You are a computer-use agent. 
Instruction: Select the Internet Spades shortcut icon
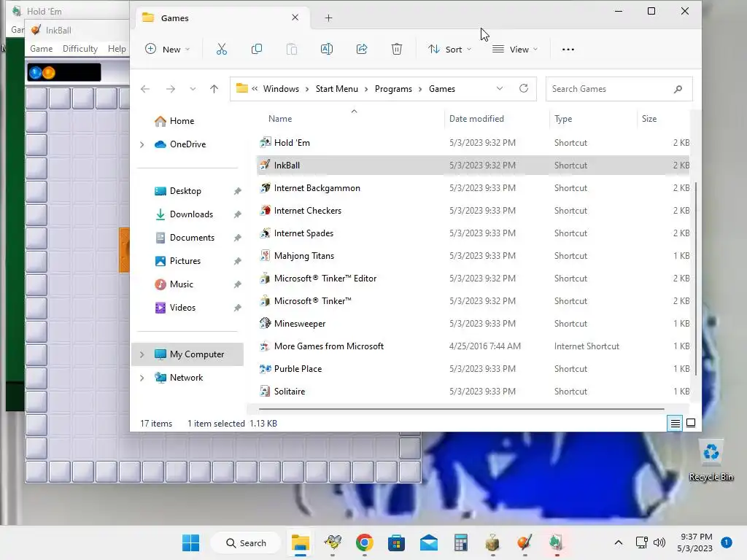[265, 233]
